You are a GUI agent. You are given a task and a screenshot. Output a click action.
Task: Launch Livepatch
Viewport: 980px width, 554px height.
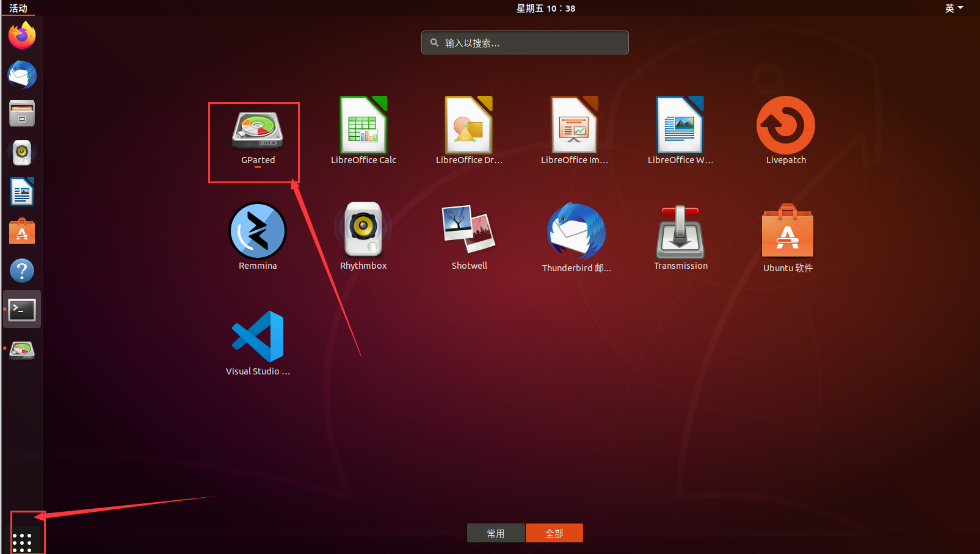click(x=786, y=131)
